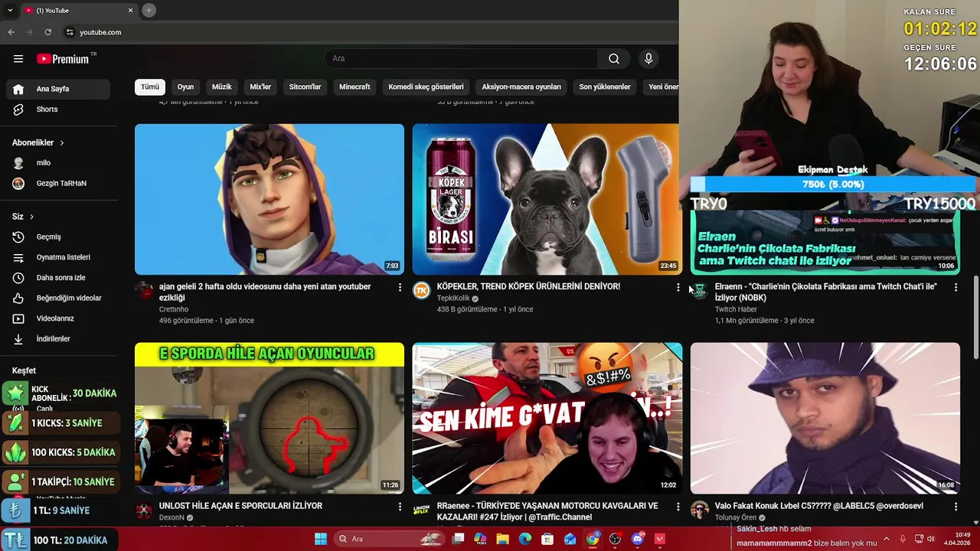Open more options for UNLOST HİLE AÇAN video
Image resolution: width=980 pixels, height=551 pixels.
(x=400, y=507)
